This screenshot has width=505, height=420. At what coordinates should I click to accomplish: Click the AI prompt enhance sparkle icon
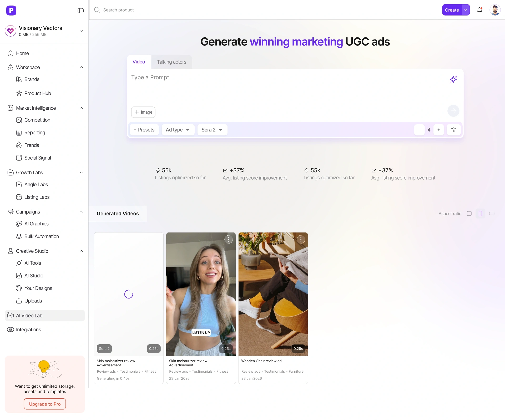click(453, 79)
